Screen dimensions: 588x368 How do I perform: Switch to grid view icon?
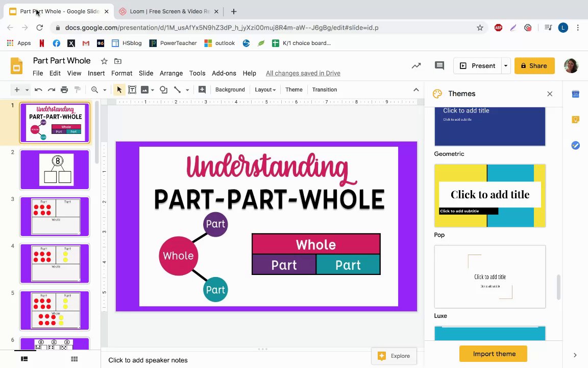[x=74, y=359]
